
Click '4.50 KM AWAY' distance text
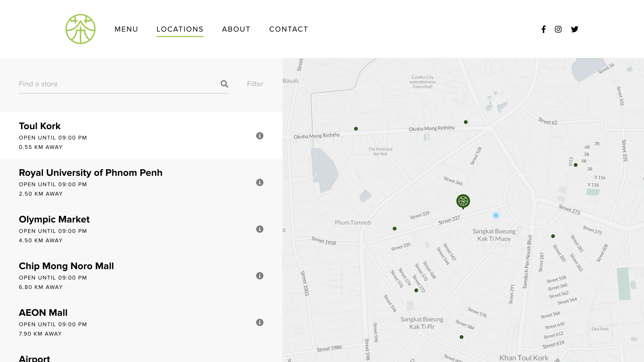click(x=41, y=240)
